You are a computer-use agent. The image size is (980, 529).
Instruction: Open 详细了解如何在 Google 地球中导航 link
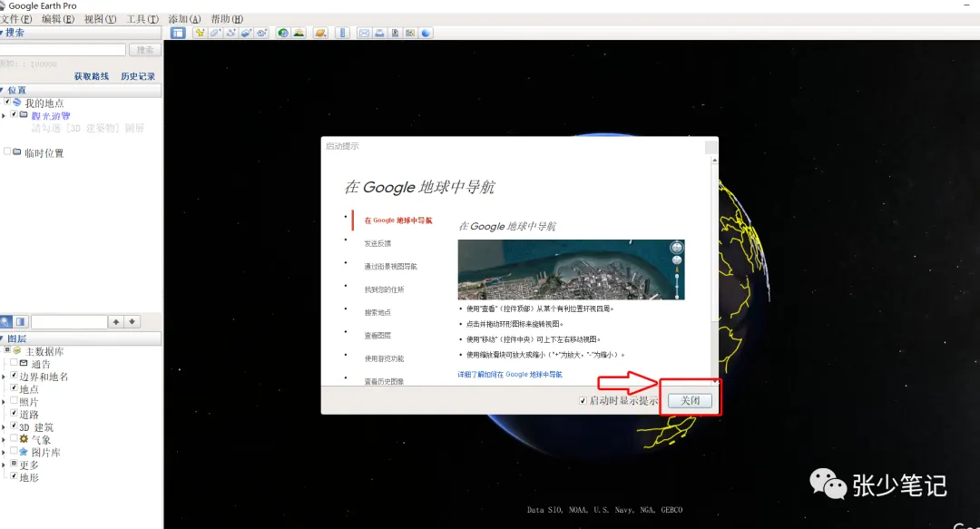point(510,374)
